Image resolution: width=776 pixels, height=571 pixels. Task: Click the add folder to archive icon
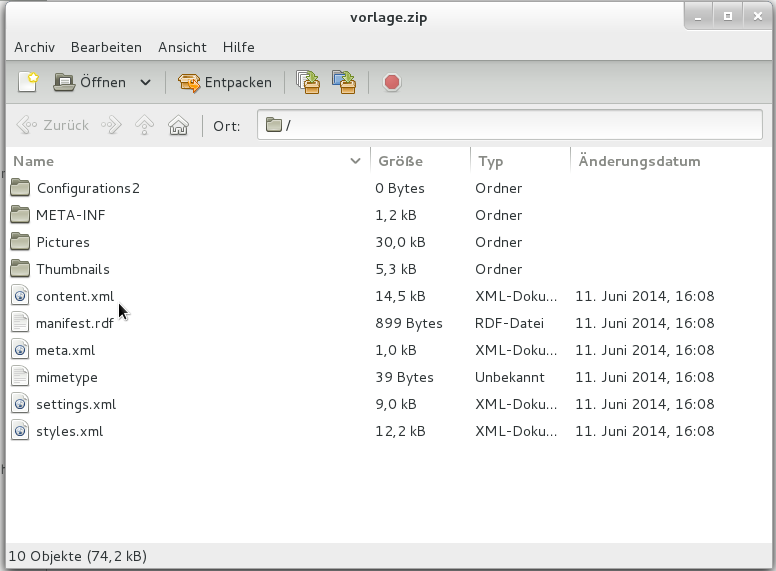344,82
